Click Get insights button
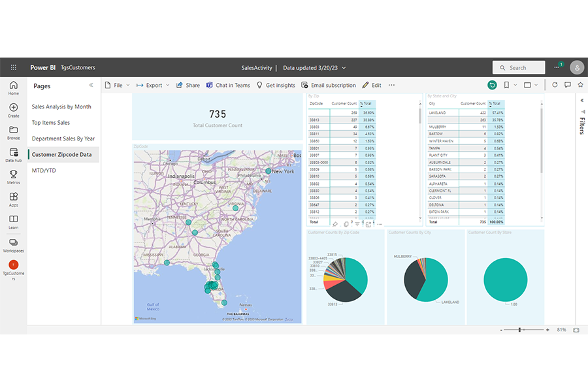 pos(275,85)
